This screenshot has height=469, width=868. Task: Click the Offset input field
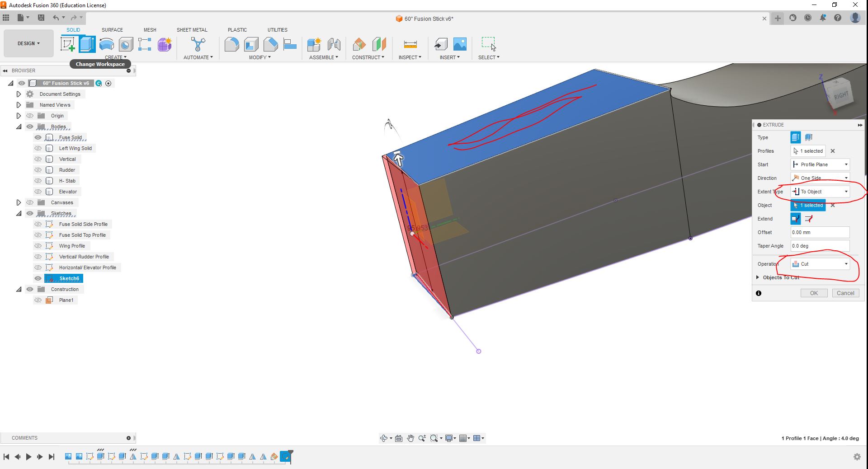coord(820,232)
